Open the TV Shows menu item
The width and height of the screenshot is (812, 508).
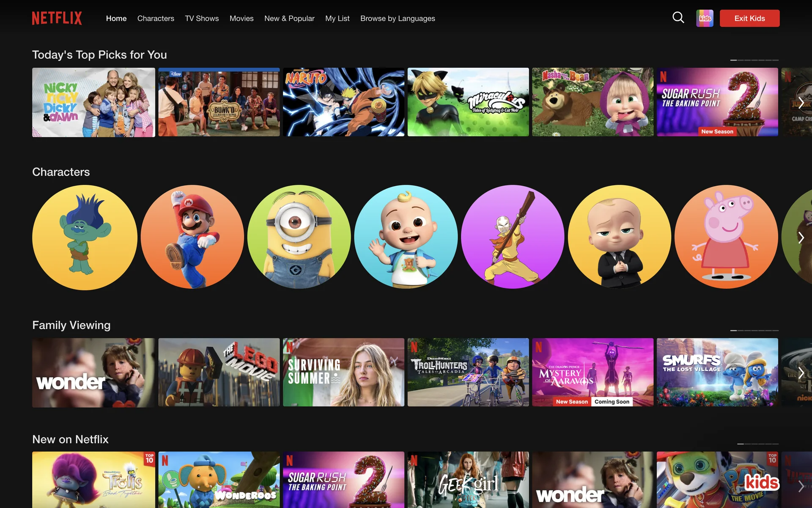click(202, 19)
